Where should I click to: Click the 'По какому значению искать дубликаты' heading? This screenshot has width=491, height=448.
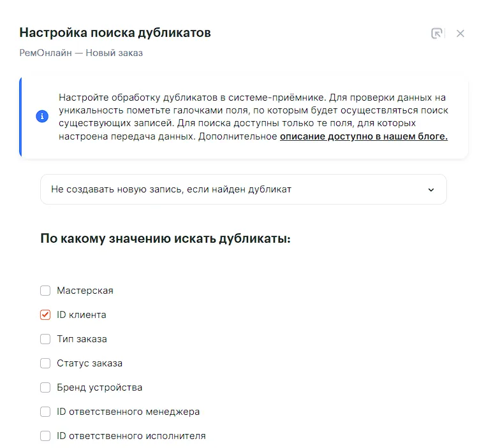tap(165, 240)
